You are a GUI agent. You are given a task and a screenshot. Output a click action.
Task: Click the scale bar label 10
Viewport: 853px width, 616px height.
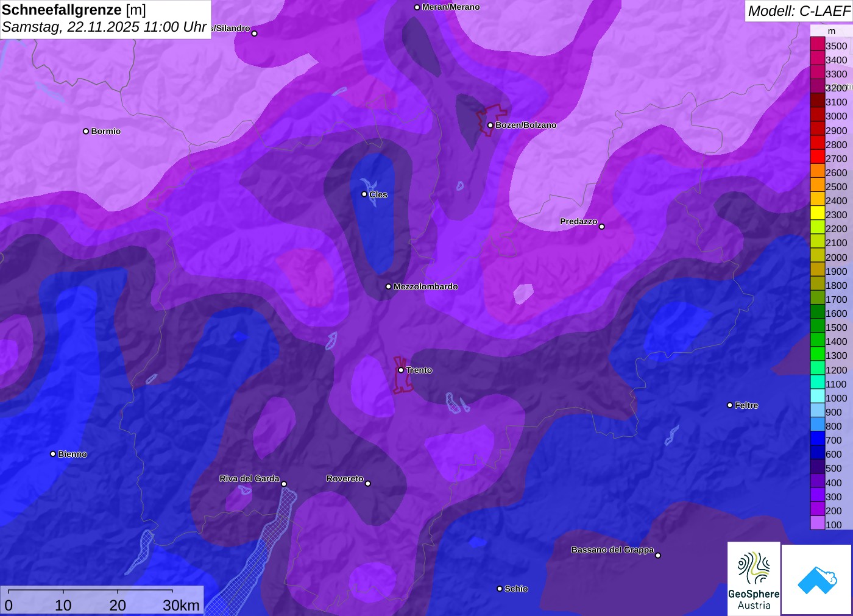63,605
